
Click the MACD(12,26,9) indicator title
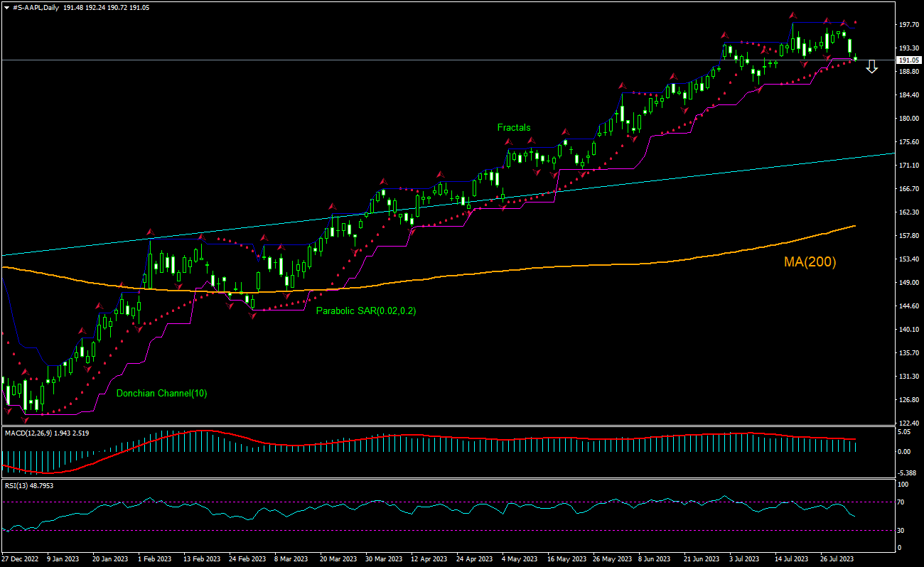(30, 432)
